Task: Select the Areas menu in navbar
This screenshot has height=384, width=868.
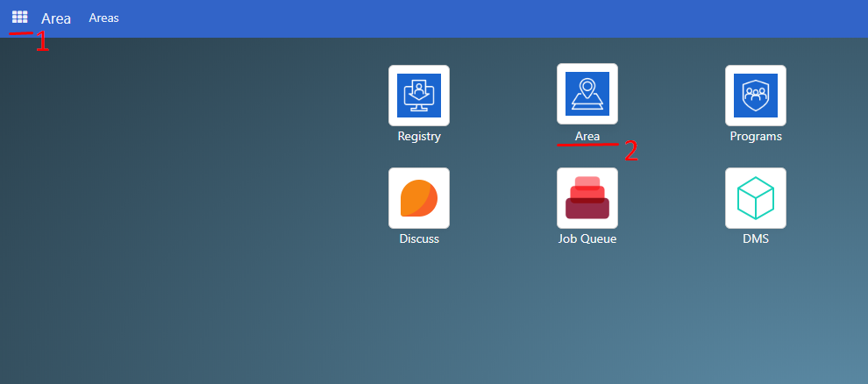Action: tap(103, 18)
